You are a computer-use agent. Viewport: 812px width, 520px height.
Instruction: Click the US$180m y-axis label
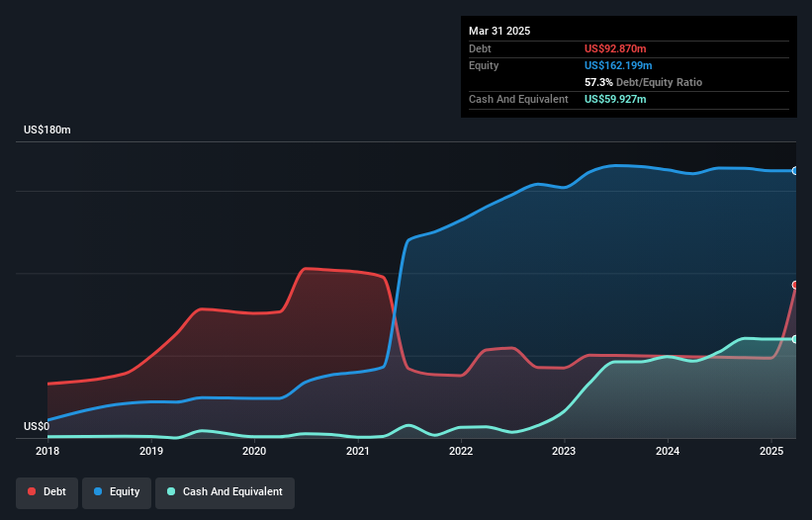[x=47, y=130]
